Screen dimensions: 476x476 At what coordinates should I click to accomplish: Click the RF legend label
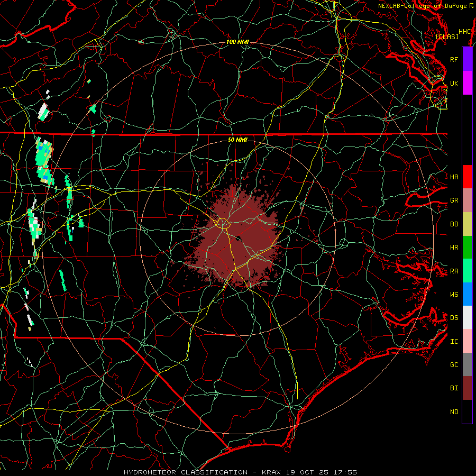[x=454, y=59]
